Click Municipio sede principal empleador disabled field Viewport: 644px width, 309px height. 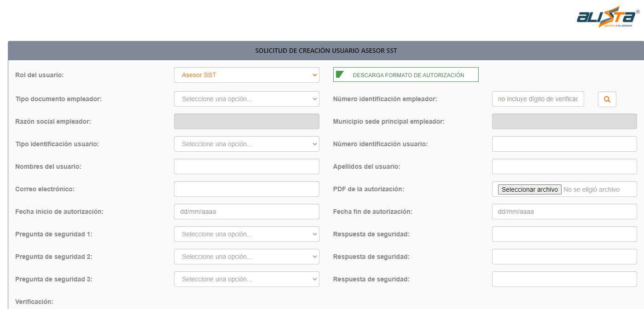(x=564, y=121)
